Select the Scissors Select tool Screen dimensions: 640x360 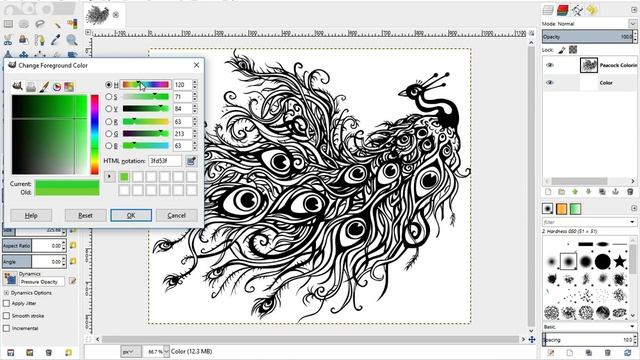[8, 40]
